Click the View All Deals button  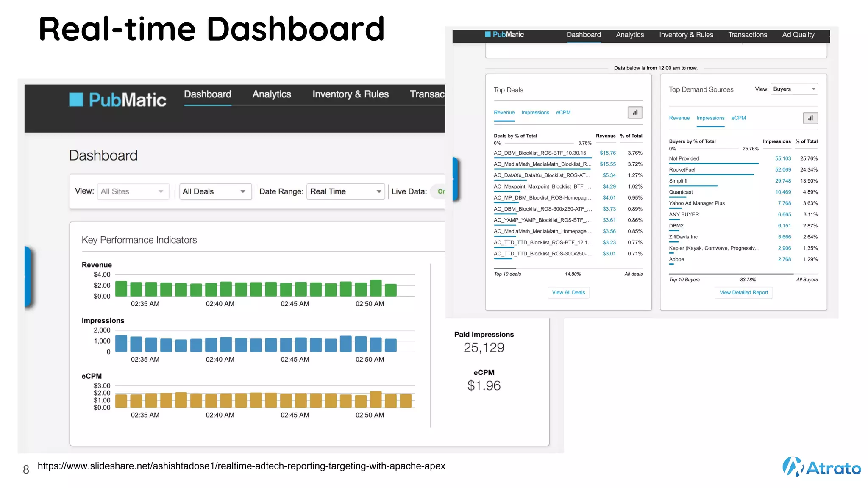point(568,293)
